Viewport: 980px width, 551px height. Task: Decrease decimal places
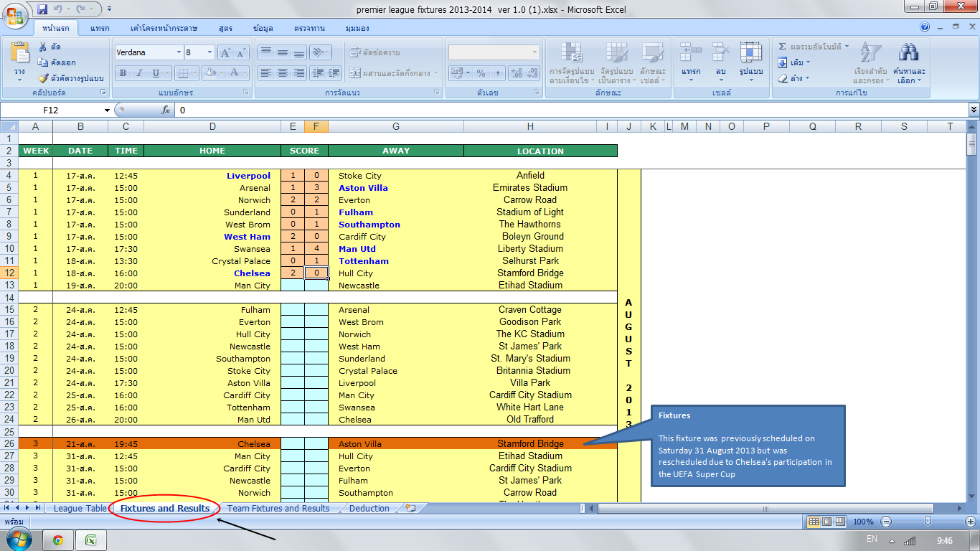click(532, 73)
